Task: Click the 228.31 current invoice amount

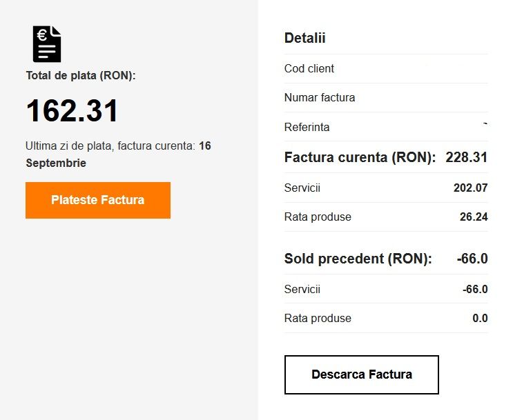Action: pyautogui.click(x=467, y=157)
